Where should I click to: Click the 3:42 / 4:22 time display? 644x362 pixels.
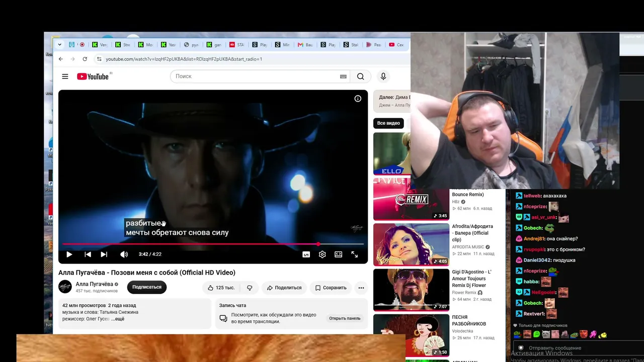150,254
